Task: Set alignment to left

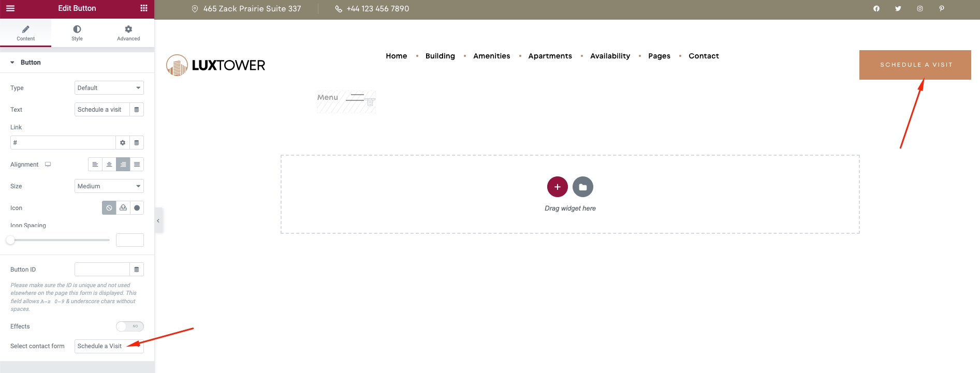Action: pyautogui.click(x=95, y=165)
